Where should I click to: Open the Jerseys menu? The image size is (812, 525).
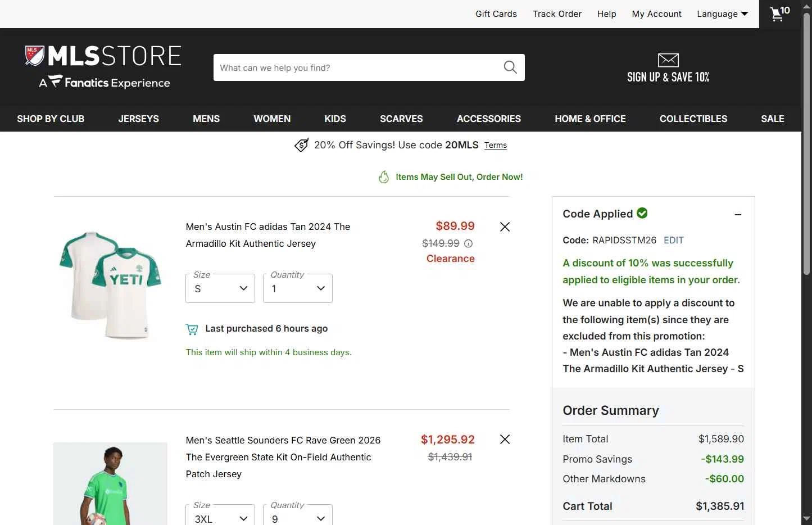(139, 119)
